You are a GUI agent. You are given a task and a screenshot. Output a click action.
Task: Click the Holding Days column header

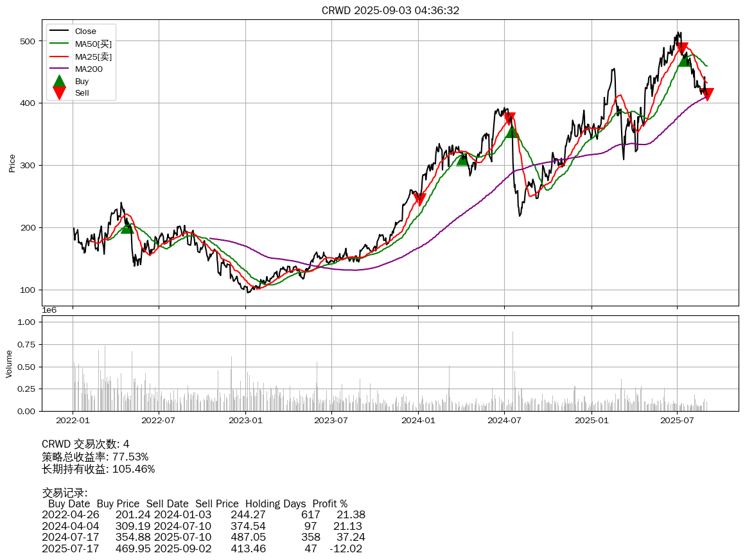coord(276,504)
